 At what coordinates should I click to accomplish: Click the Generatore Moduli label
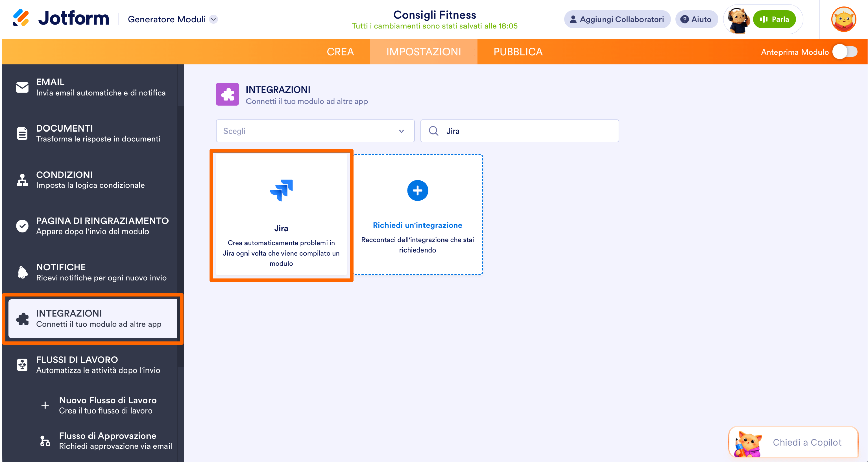[x=166, y=19]
